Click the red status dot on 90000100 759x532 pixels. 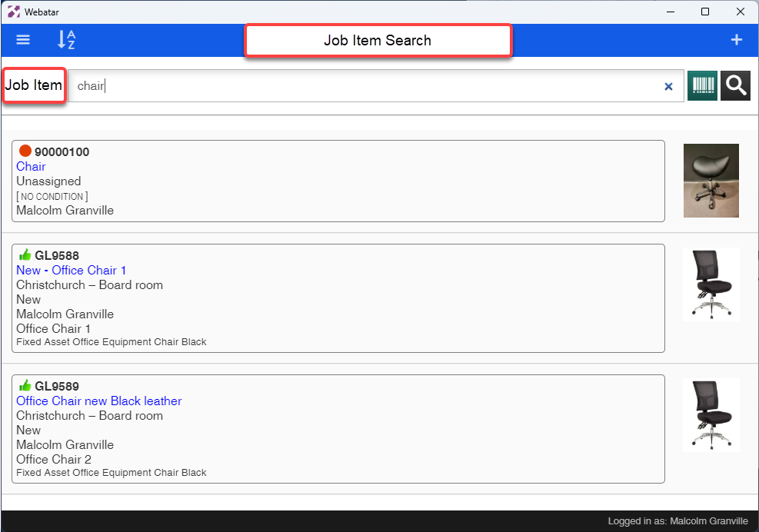pos(25,151)
